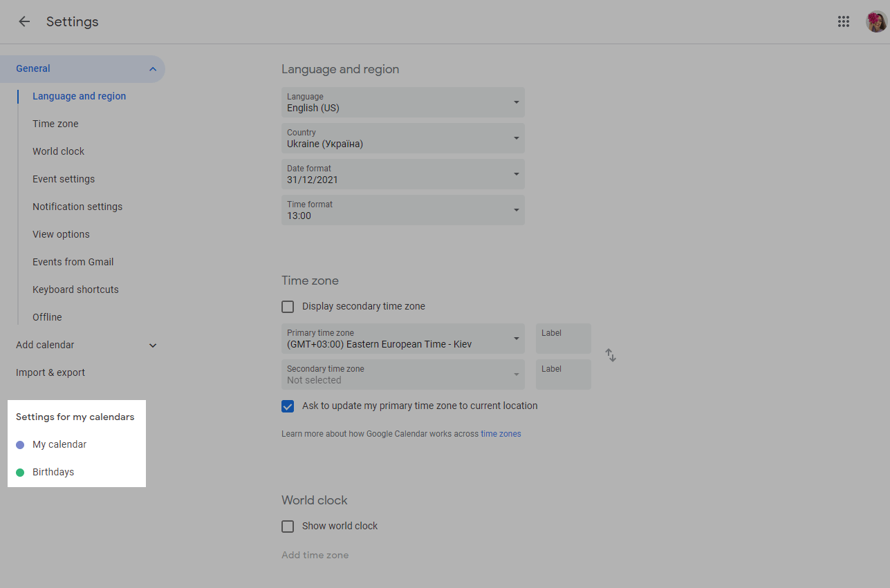Go to Notification settings in sidebar
The image size is (890, 588).
[77, 207]
